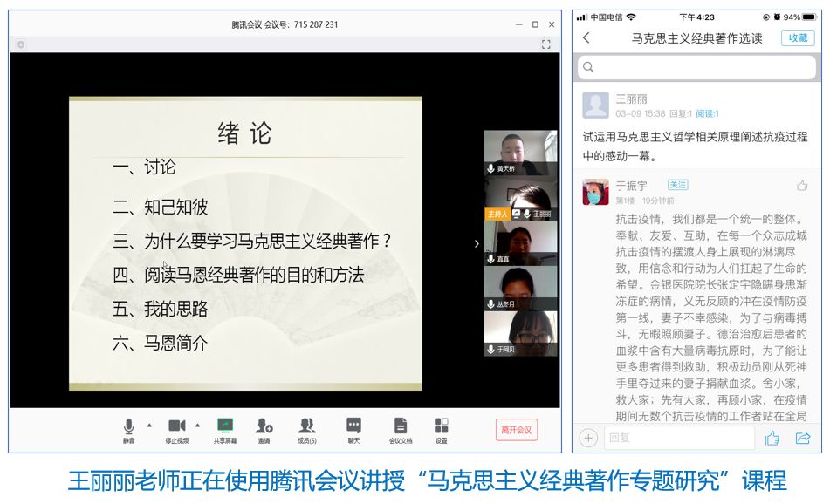
Task: Tap the 收藏 favorite button
Action: point(798,37)
